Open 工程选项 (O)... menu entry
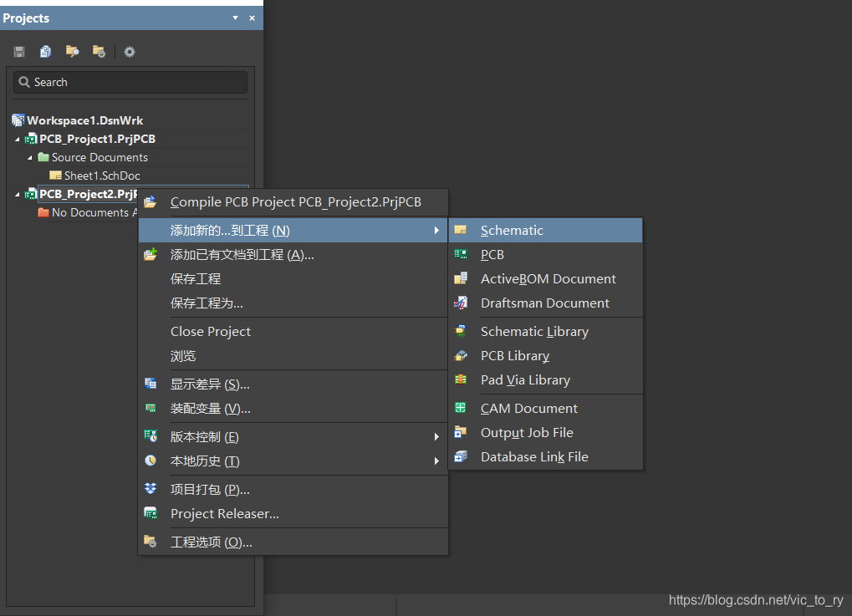The width and height of the screenshot is (852, 616). (293, 542)
